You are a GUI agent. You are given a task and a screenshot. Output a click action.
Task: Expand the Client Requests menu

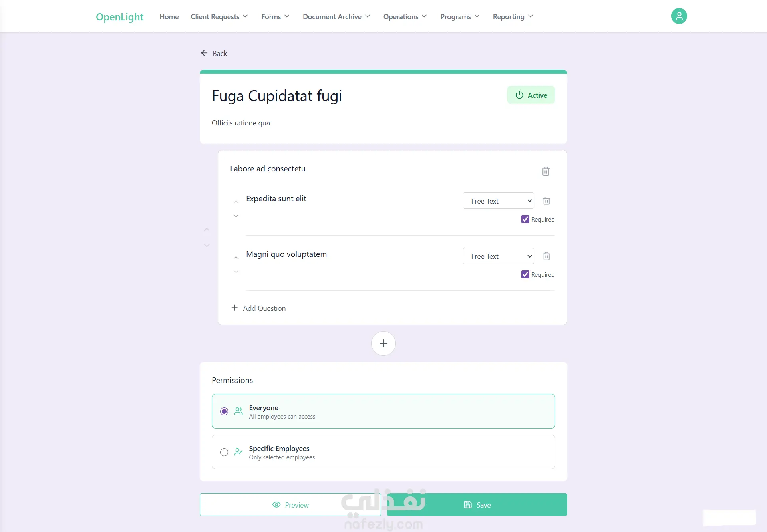pyautogui.click(x=219, y=16)
